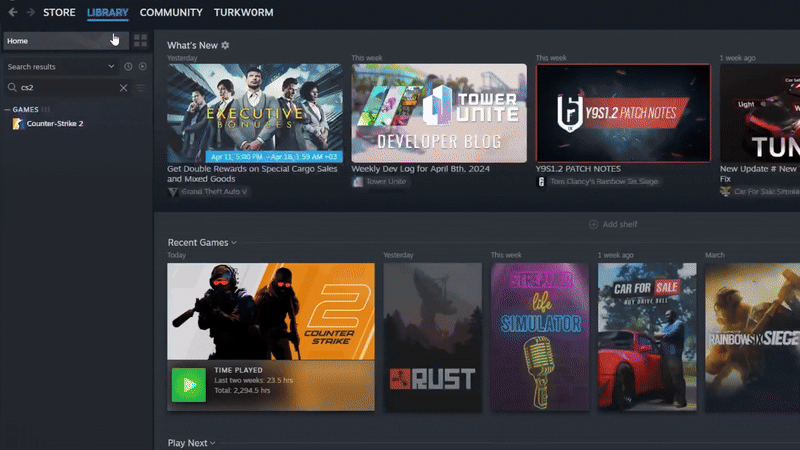Open the Executive Bonuses news card
800x450 pixels.
[255, 113]
